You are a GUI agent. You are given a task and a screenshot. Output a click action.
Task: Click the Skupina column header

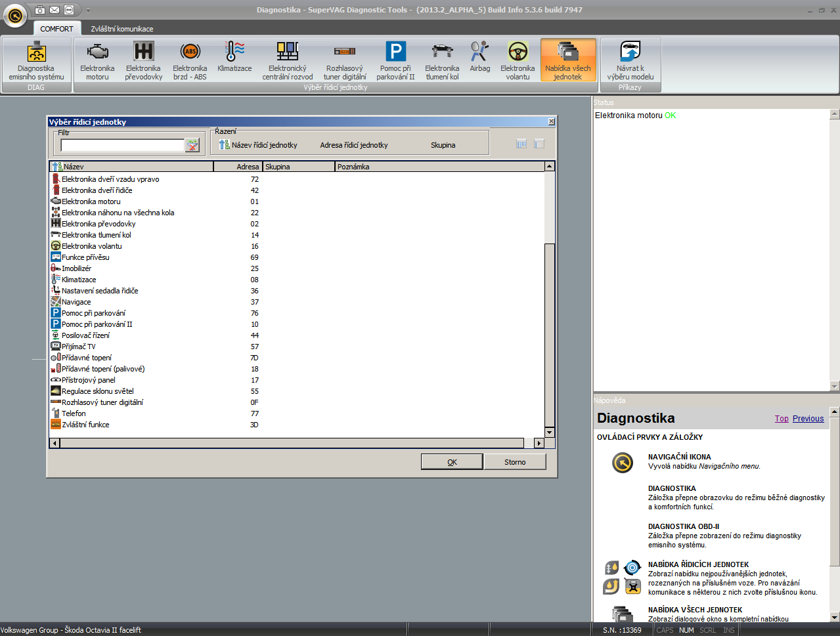pos(299,167)
